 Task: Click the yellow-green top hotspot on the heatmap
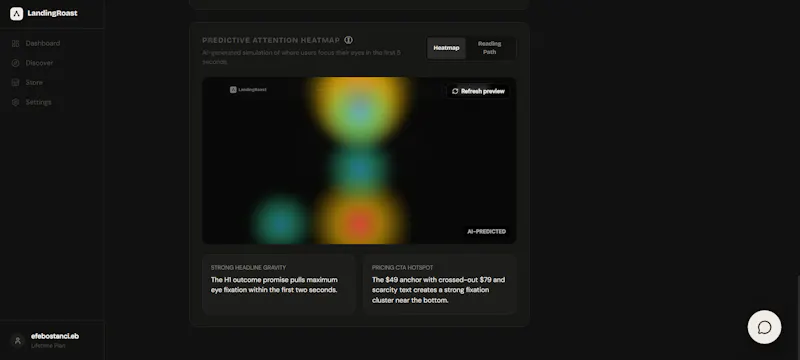(360, 110)
